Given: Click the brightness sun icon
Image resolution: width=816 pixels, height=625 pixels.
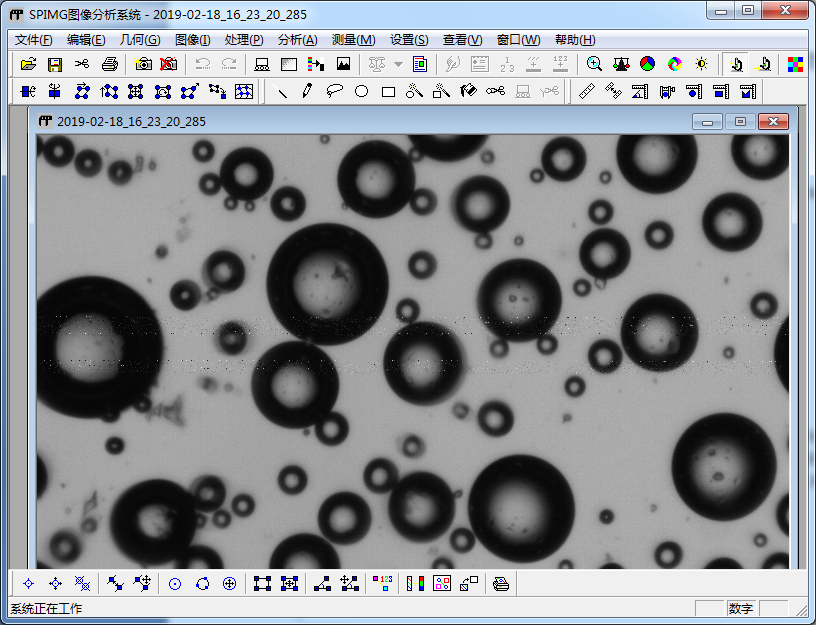Looking at the screenshot, I should (x=701, y=64).
